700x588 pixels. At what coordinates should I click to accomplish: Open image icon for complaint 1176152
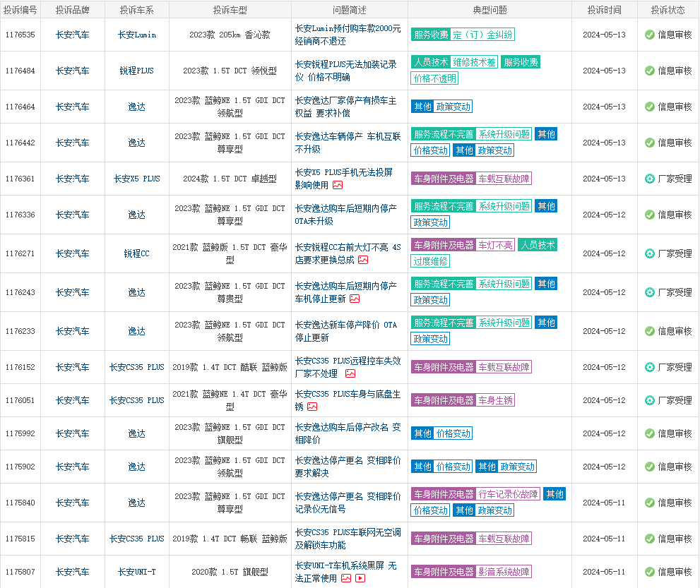[x=350, y=373]
